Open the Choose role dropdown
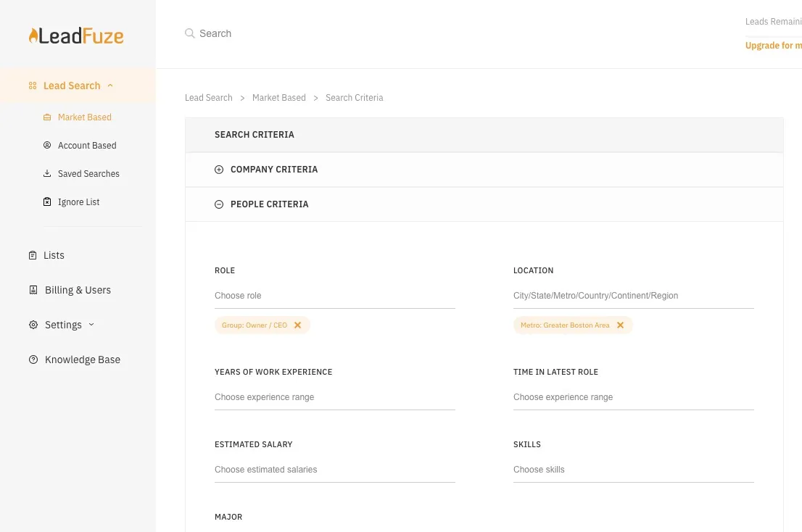802x532 pixels. click(x=335, y=296)
